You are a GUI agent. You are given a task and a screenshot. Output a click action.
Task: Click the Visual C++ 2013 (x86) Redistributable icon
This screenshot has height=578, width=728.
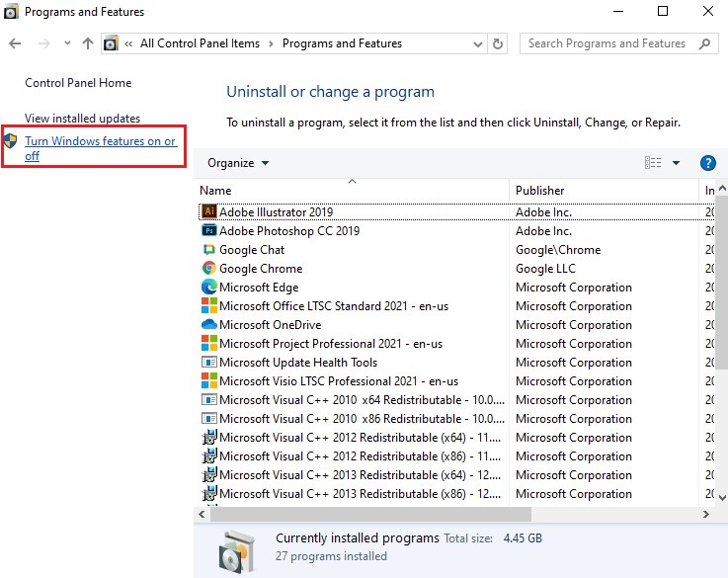[209, 493]
